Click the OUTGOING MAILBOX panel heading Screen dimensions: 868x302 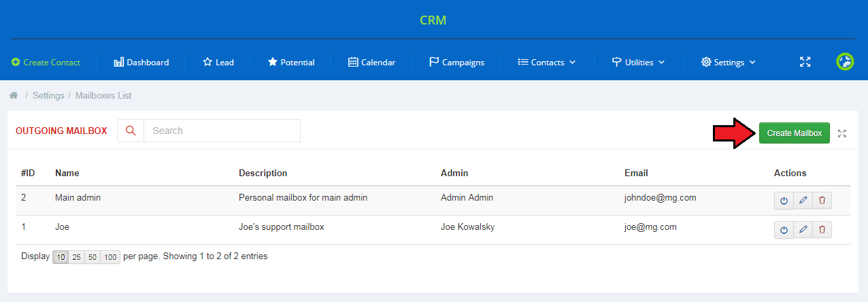click(x=61, y=131)
